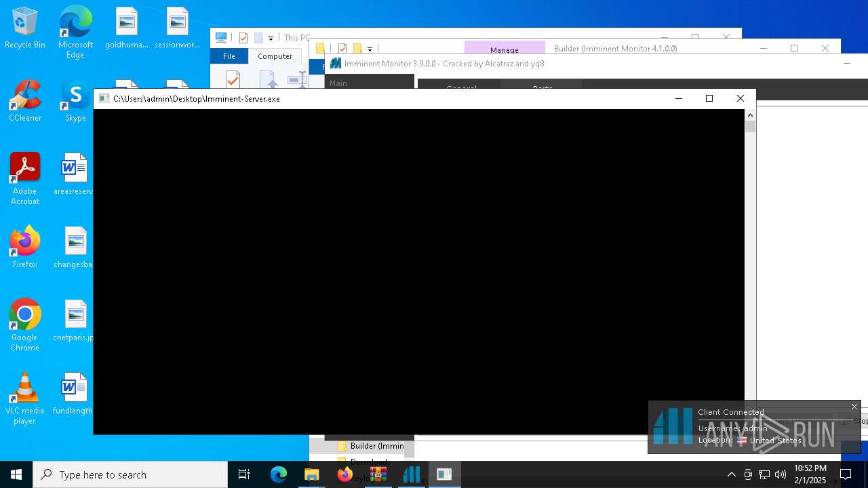Viewport: 868px width, 488px height.
Task: Close the Imminent-Server console window
Action: 741,98
